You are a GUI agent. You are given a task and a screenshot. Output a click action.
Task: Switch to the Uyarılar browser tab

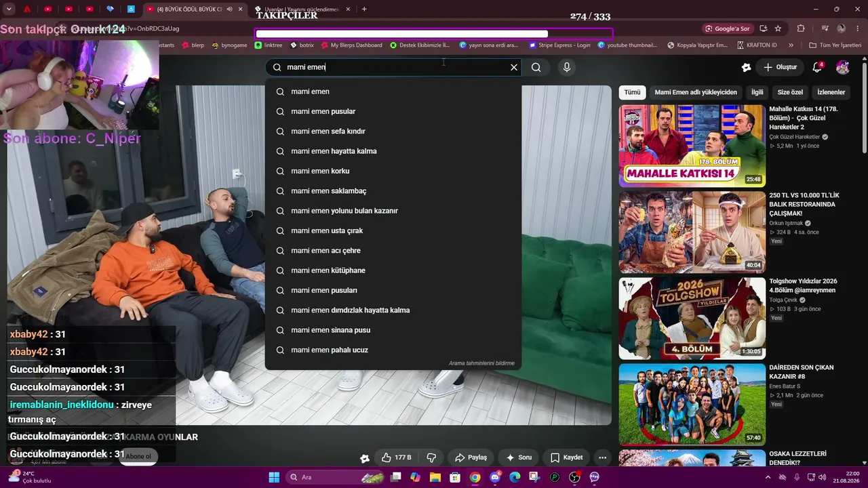(302, 9)
